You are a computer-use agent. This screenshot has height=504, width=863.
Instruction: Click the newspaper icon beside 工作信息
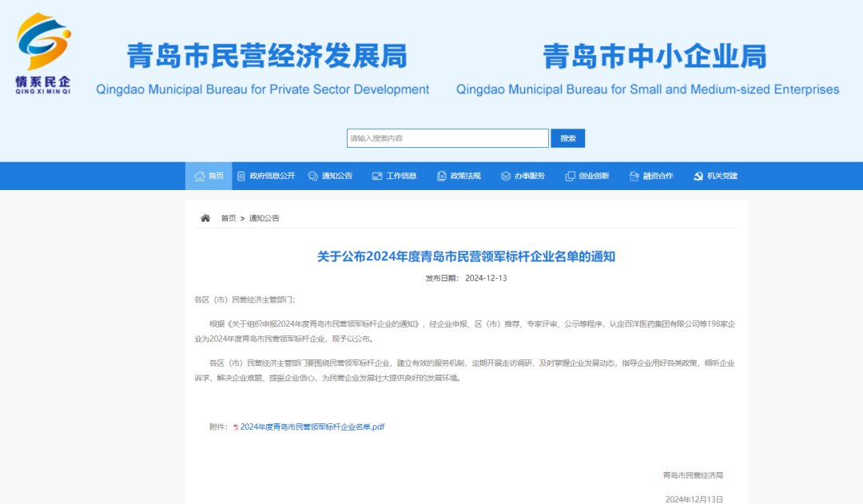tap(376, 176)
